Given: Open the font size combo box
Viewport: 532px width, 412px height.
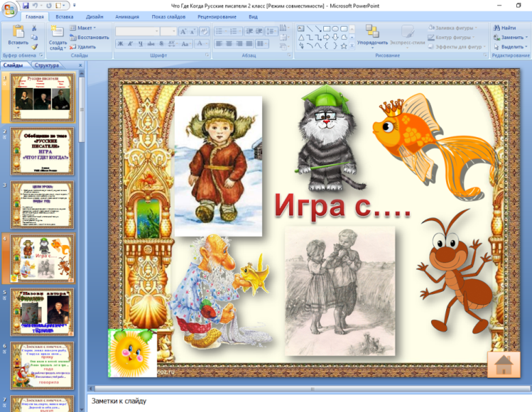Looking at the screenshot, I should click(168, 32).
